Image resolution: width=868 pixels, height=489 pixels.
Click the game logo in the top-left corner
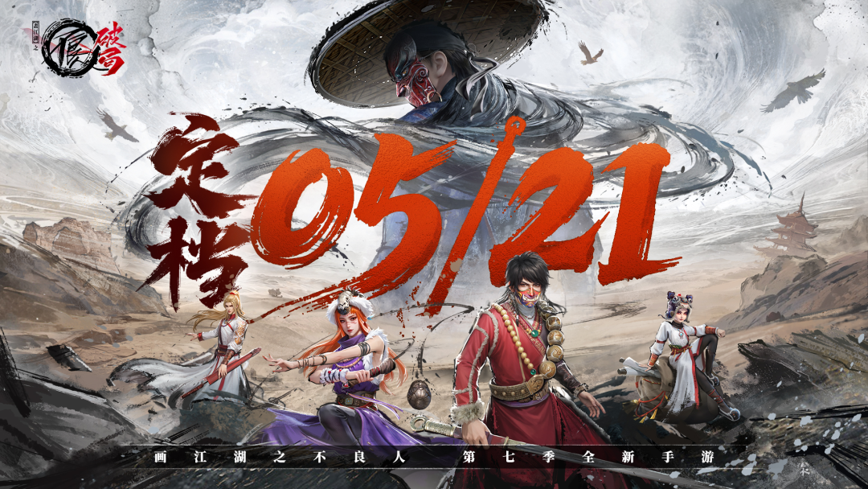(80, 47)
